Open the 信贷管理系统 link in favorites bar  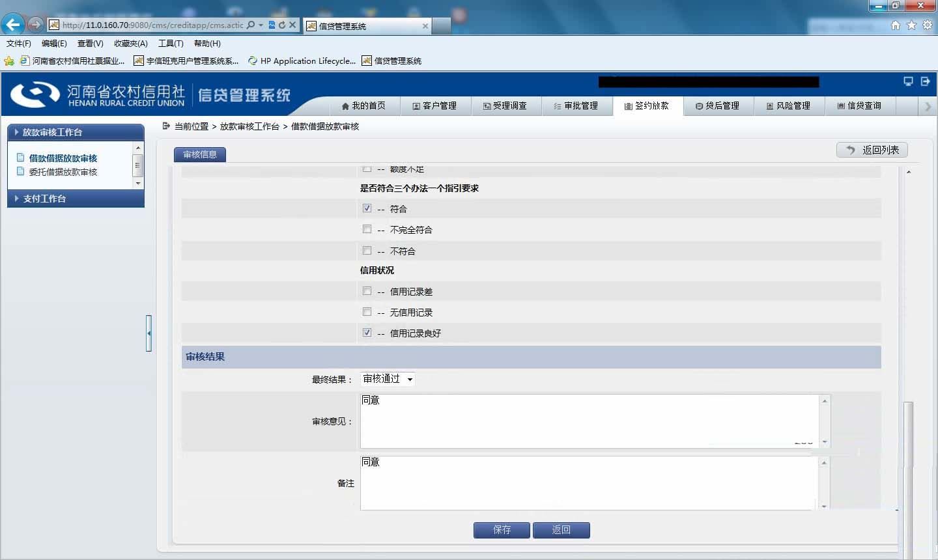[392, 61]
